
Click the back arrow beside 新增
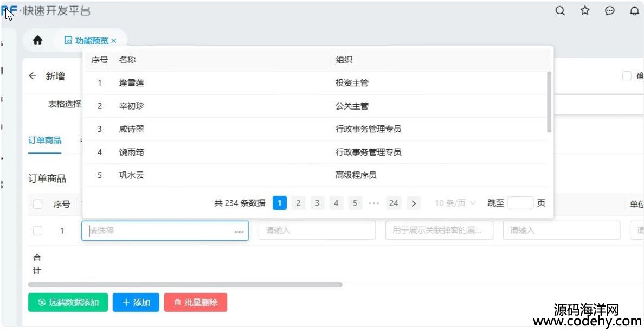pyautogui.click(x=33, y=76)
